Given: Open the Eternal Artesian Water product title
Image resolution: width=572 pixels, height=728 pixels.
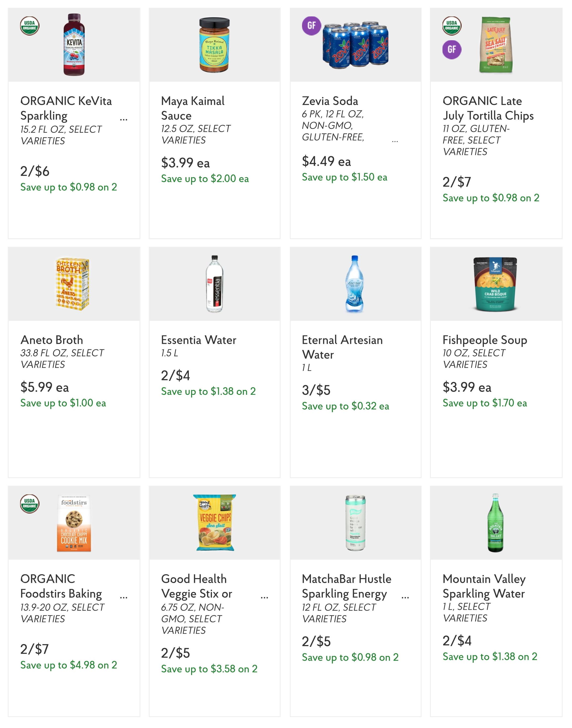Looking at the screenshot, I should [342, 347].
